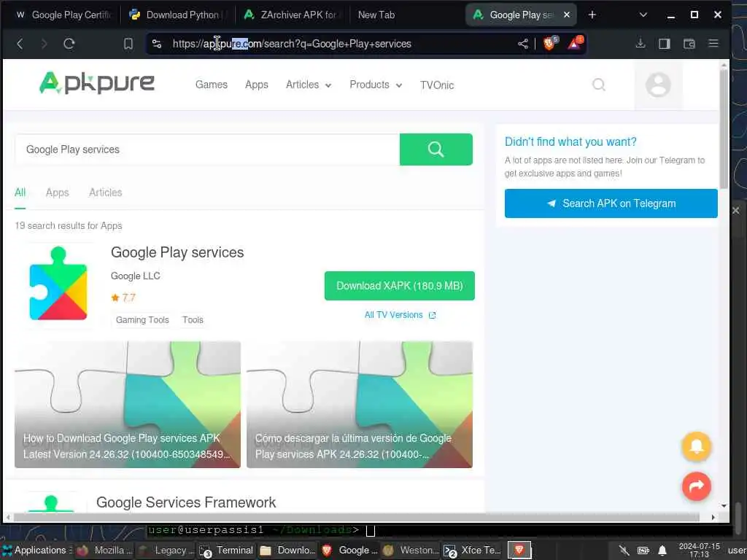Viewport: 747px width, 560px height.
Task: Switch to the New Tab tab
Action: point(376,15)
